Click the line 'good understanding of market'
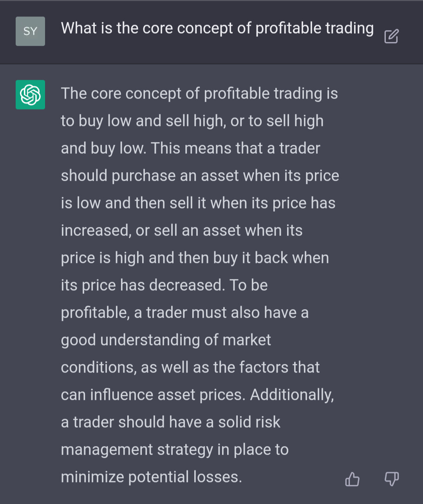This screenshot has width=423, height=504. (166, 340)
